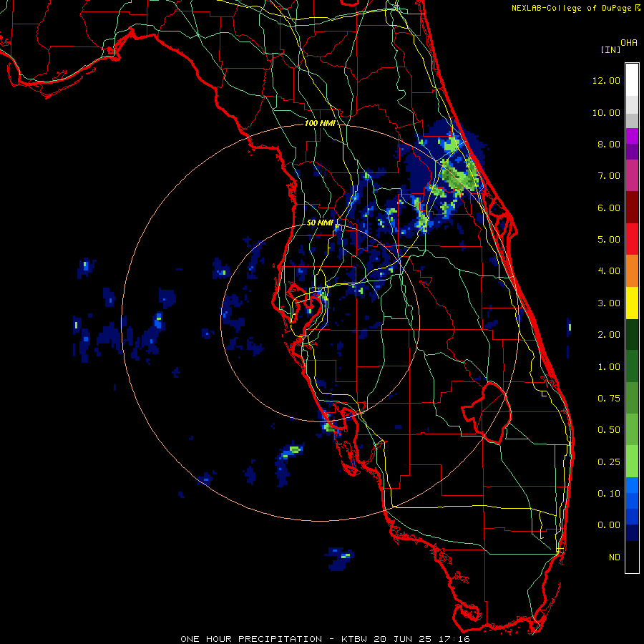Pick the 0.75 inch green legend swatch

(x=632, y=398)
